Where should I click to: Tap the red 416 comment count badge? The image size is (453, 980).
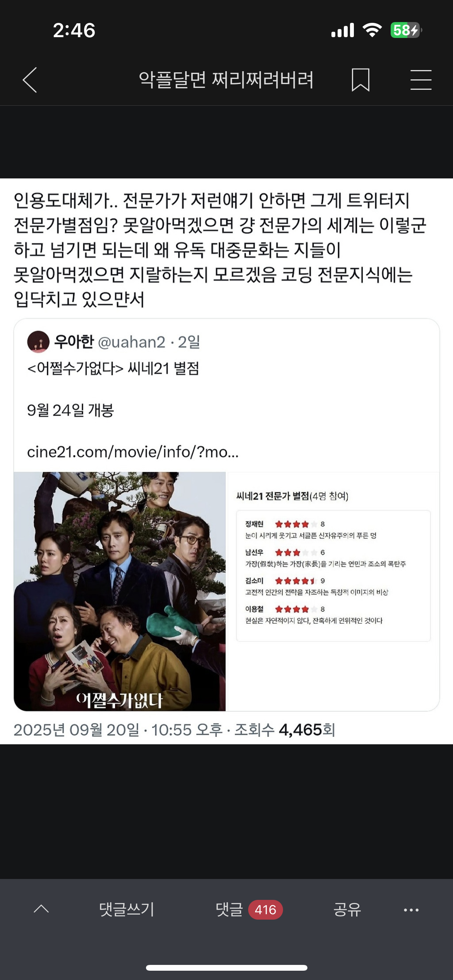[x=266, y=910]
